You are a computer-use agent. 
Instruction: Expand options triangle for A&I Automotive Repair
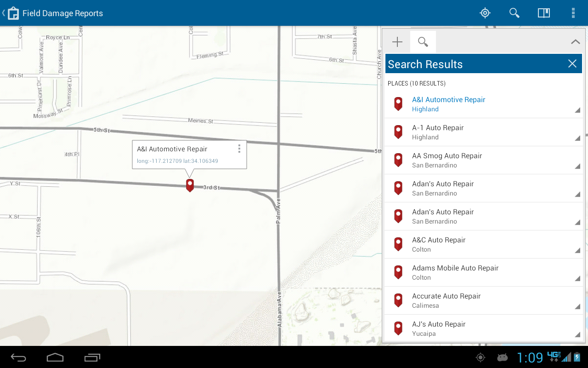click(x=577, y=110)
